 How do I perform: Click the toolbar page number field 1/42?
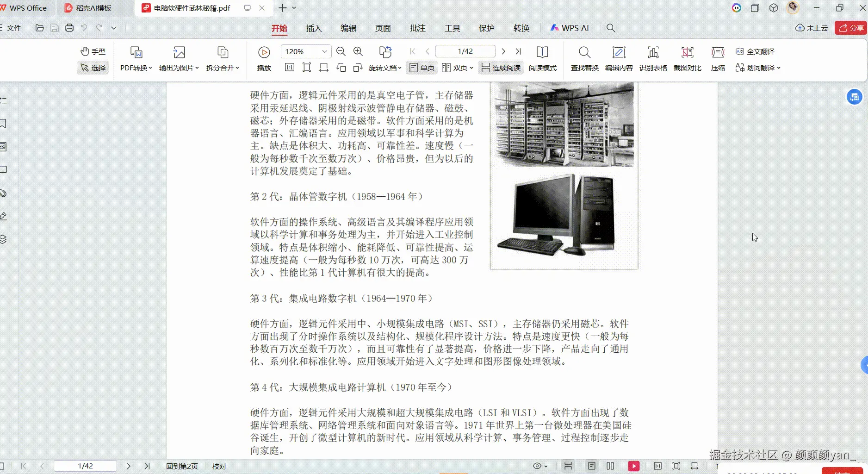tap(465, 51)
